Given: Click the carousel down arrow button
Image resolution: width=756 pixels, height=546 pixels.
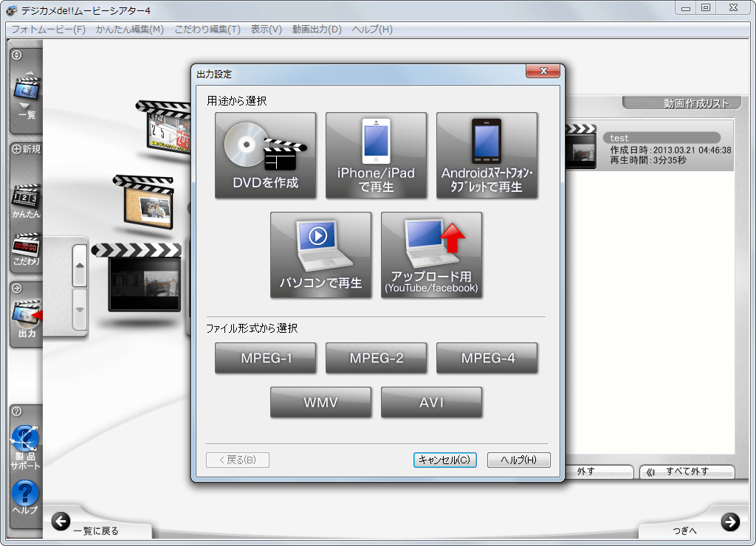Looking at the screenshot, I should tap(80, 309).
